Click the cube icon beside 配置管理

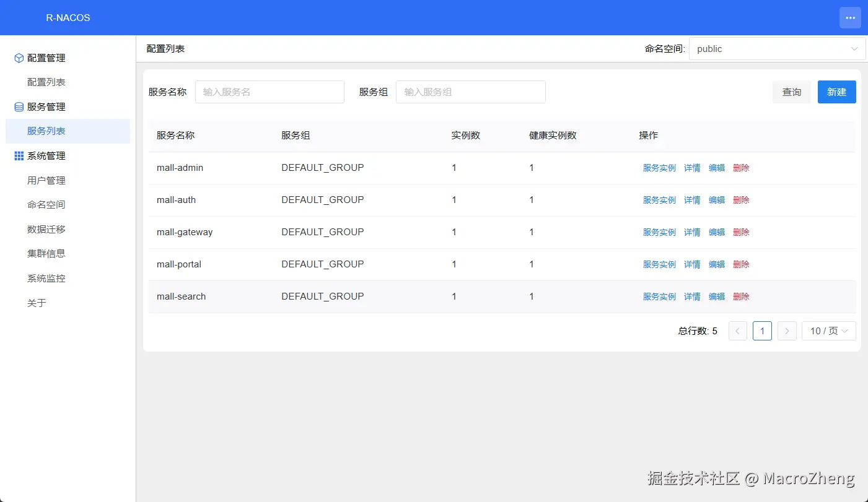[19, 58]
